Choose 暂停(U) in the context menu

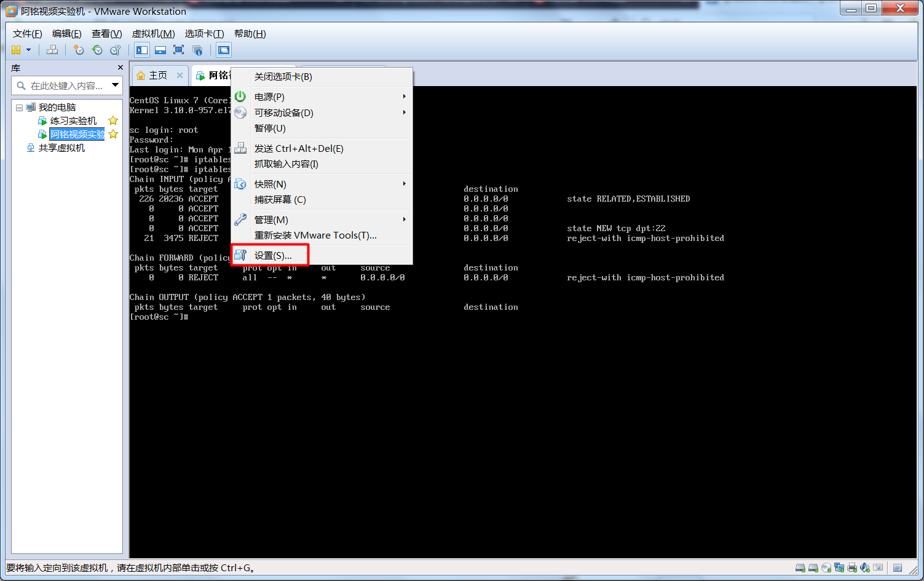pyautogui.click(x=322, y=128)
